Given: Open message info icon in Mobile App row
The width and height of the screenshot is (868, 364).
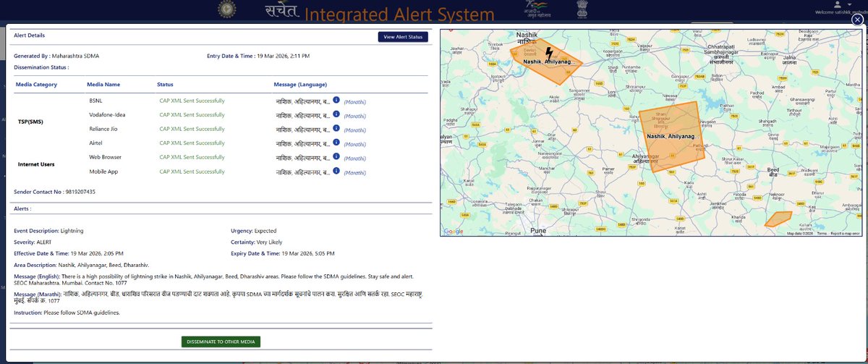Looking at the screenshot, I should click(x=336, y=172).
